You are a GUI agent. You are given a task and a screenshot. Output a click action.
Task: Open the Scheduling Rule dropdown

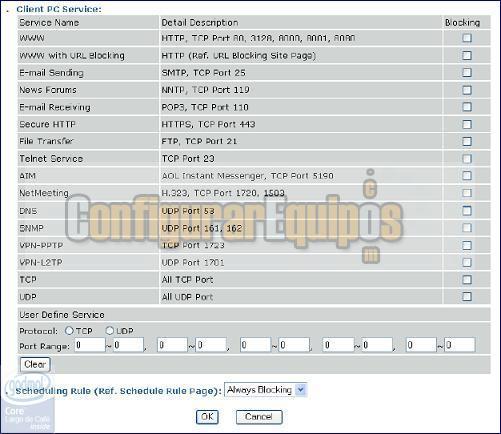click(x=265, y=390)
